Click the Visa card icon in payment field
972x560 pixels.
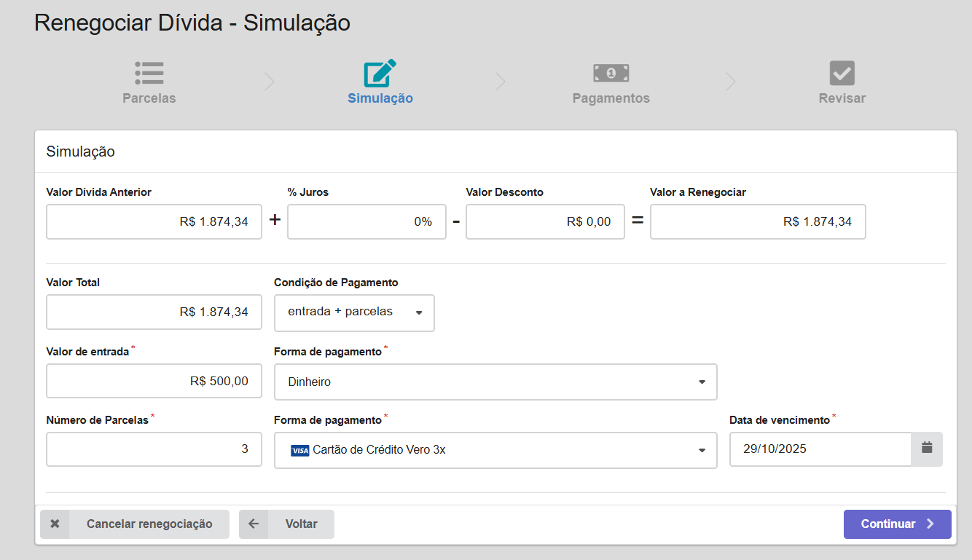tap(299, 451)
